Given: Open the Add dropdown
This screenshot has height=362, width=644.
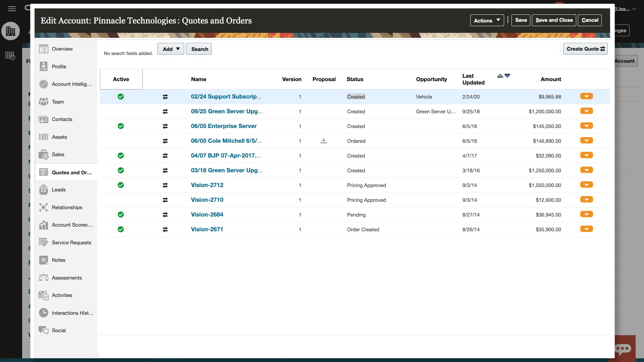Looking at the screenshot, I should 170,49.
